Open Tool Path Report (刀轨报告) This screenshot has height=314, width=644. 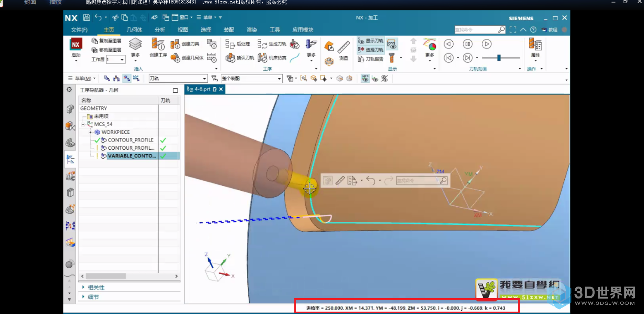[371, 59]
